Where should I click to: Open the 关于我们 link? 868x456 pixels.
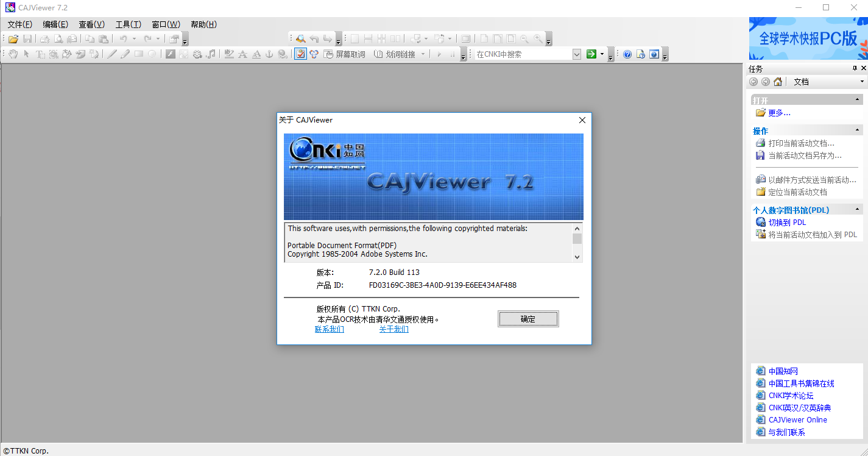[394, 329]
